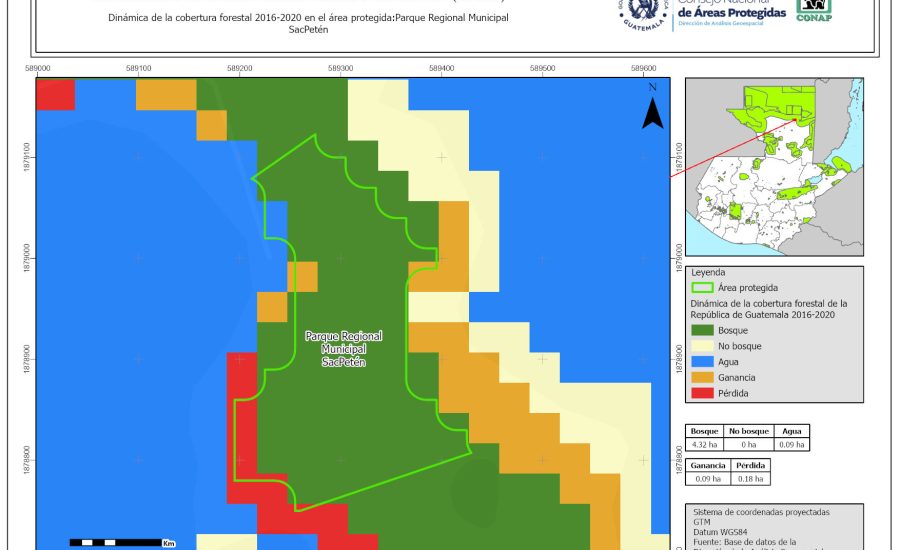
Task: Click the CONAP logo
Action: coord(813,11)
